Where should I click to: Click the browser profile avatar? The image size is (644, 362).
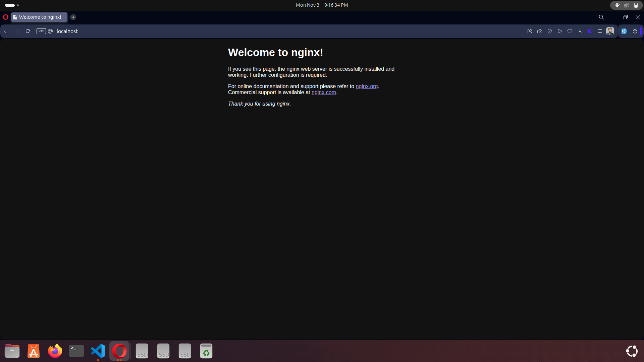[610, 31]
